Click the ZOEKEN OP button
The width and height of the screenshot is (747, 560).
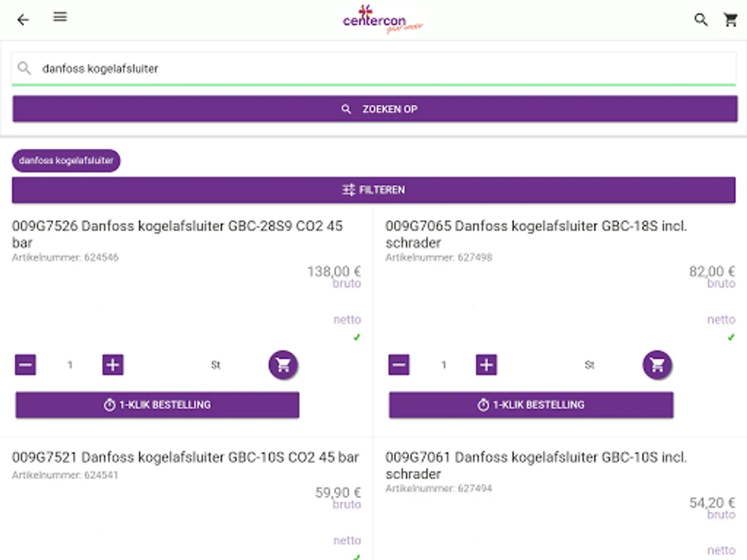tap(375, 109)
